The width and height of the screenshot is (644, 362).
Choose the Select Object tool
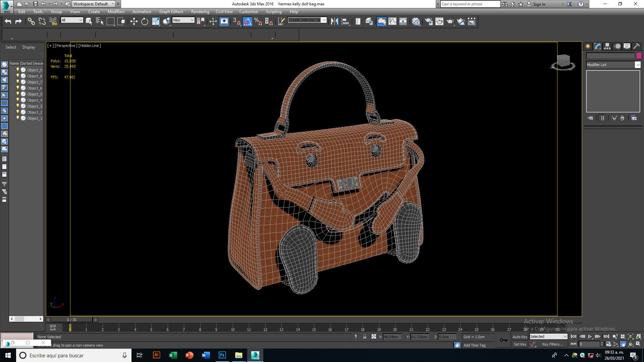[x=89, y=21]
